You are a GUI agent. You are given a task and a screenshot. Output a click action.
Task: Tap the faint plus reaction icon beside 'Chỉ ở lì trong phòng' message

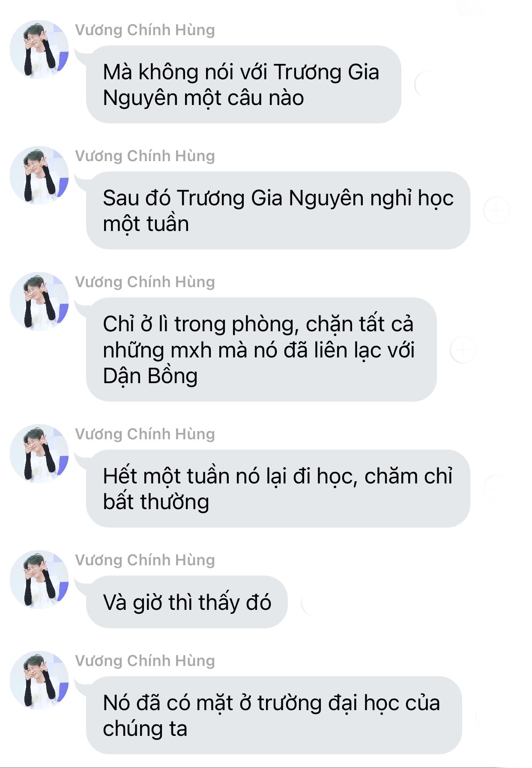click(x=463, y=350)
